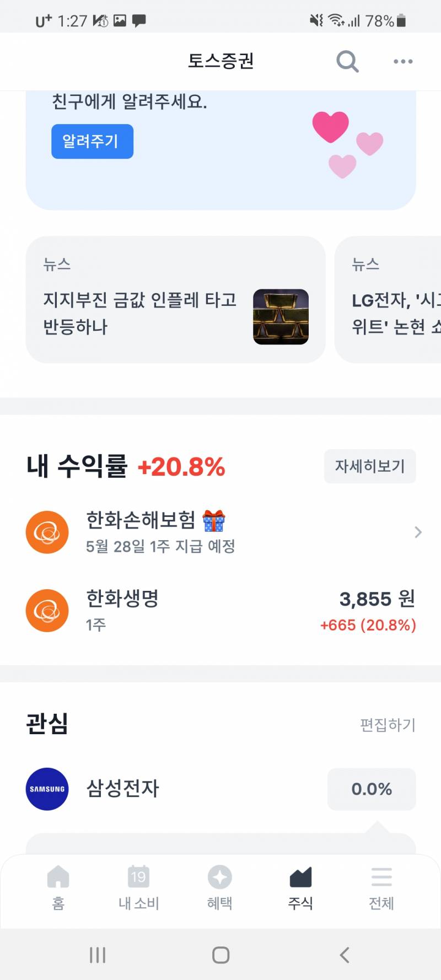The height and width of the screenshot is (980, 441).
Task: Tap 알려주기 to share with friends
Action: pos(92,141)
